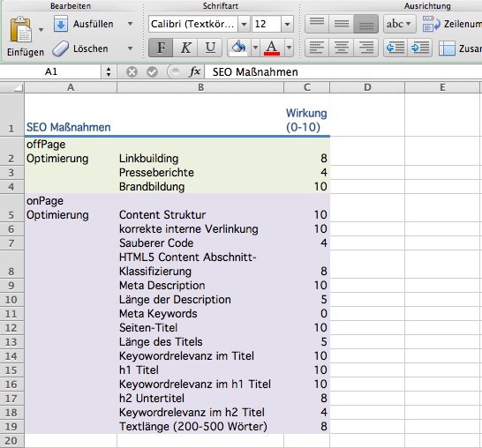The width and height of the screenshot is (482, 448).
Task: Click the Sauberer Code cell
Action: (200, 243)
